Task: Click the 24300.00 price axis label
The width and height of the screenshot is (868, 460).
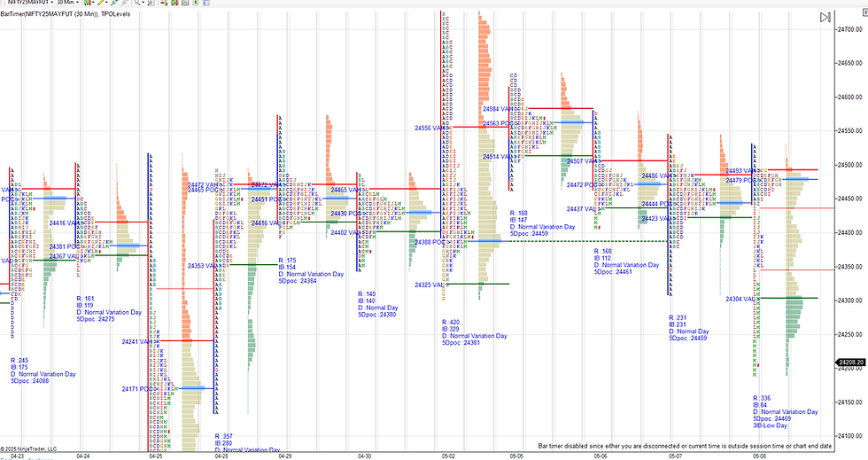Action: click(849, 300)
